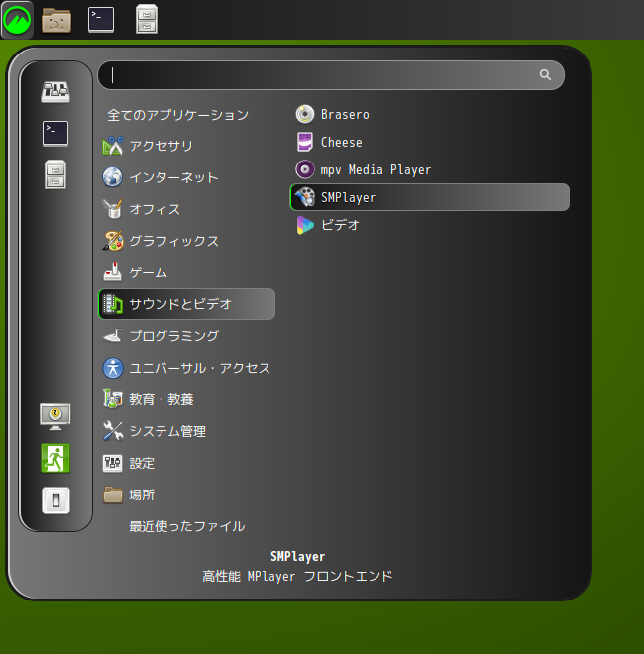
Task: Open system settings icon in menu sidebar
Action: tap(55, 92)
